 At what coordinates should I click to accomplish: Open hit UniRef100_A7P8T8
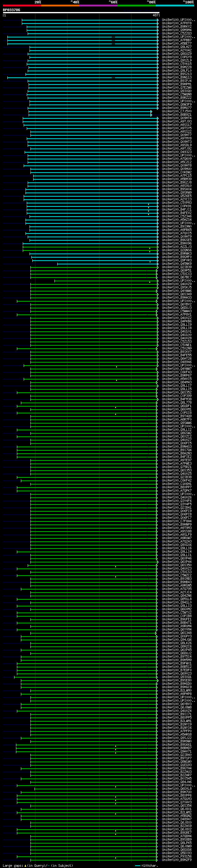[x=177, y=23]
